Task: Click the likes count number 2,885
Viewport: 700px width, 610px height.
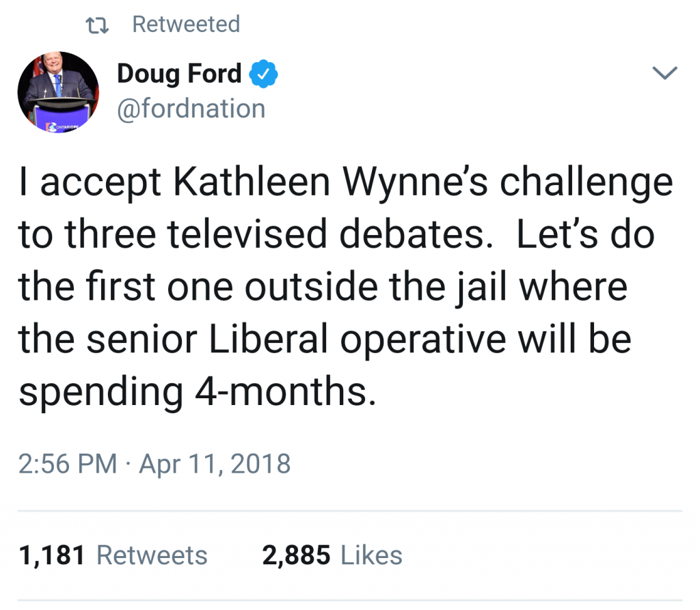Action: [x=296, y=555]
